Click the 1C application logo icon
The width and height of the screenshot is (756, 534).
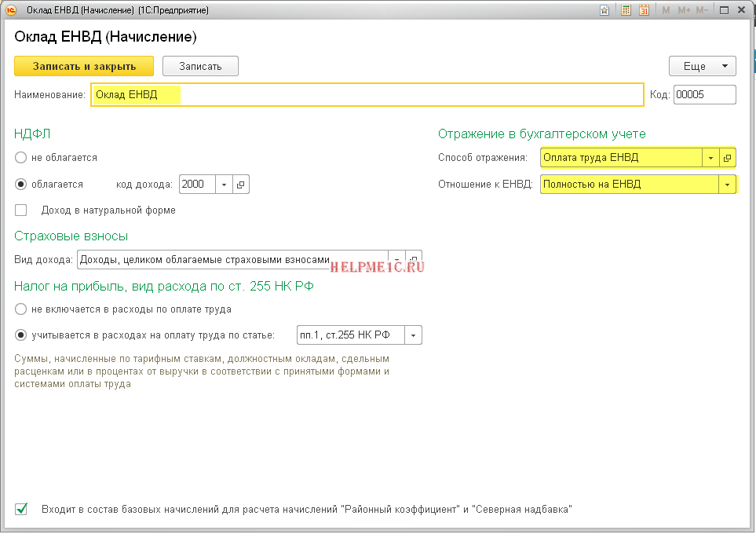[x=11, y=10]
